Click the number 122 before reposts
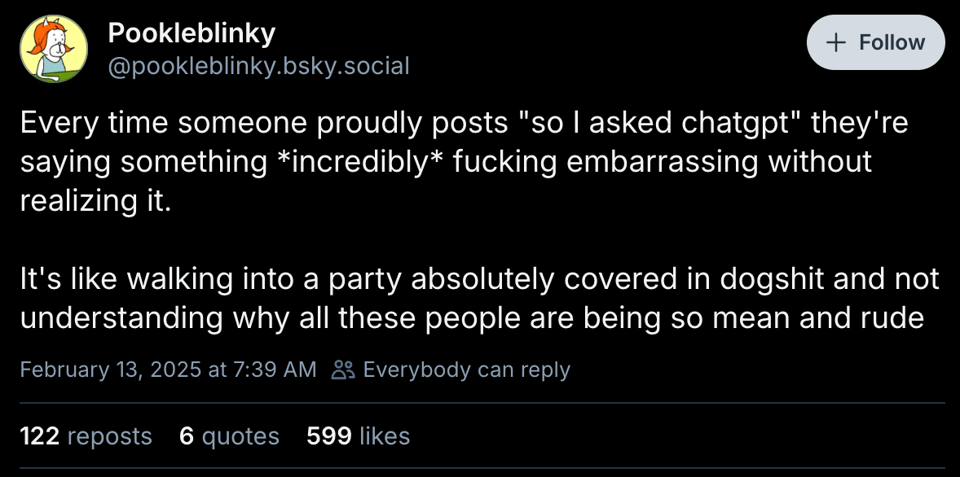The height and width of the screenshot is (477, 960). tap(40, 436)
